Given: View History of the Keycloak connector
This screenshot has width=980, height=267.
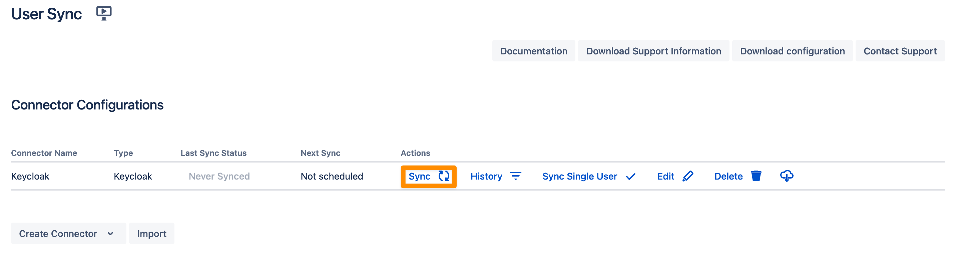Looking at the screenshot, I should [x=486, y=176].
